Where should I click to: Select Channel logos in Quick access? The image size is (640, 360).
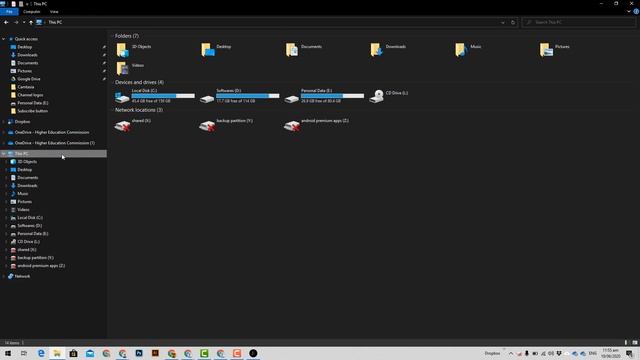(x=30, y=95)
